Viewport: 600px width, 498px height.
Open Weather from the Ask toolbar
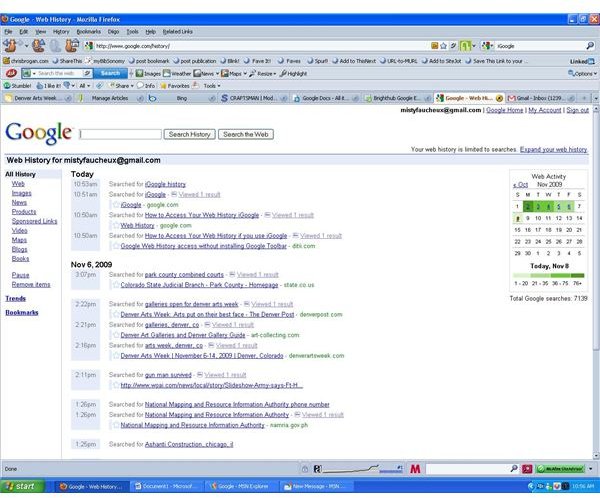177,73
